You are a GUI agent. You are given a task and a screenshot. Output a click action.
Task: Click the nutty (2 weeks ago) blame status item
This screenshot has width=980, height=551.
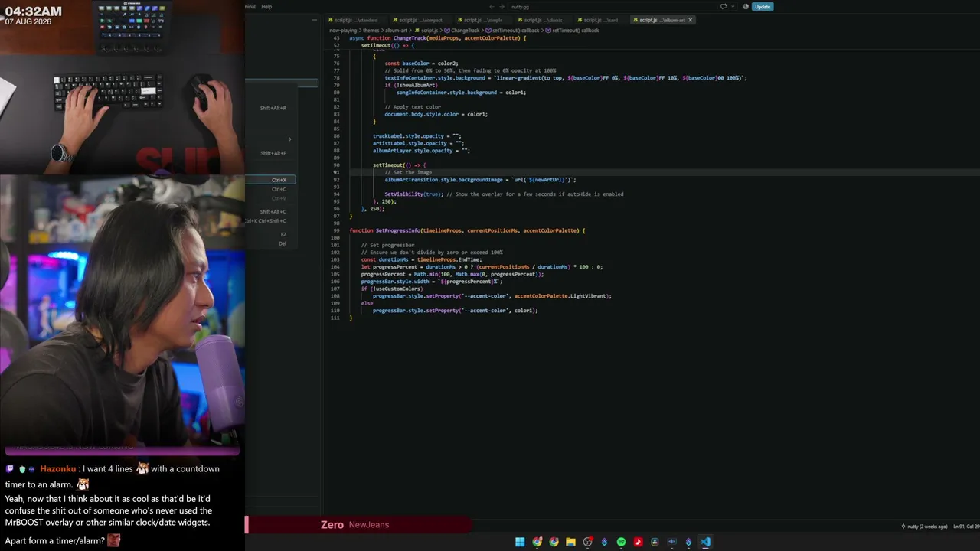(x=926, y=527)
